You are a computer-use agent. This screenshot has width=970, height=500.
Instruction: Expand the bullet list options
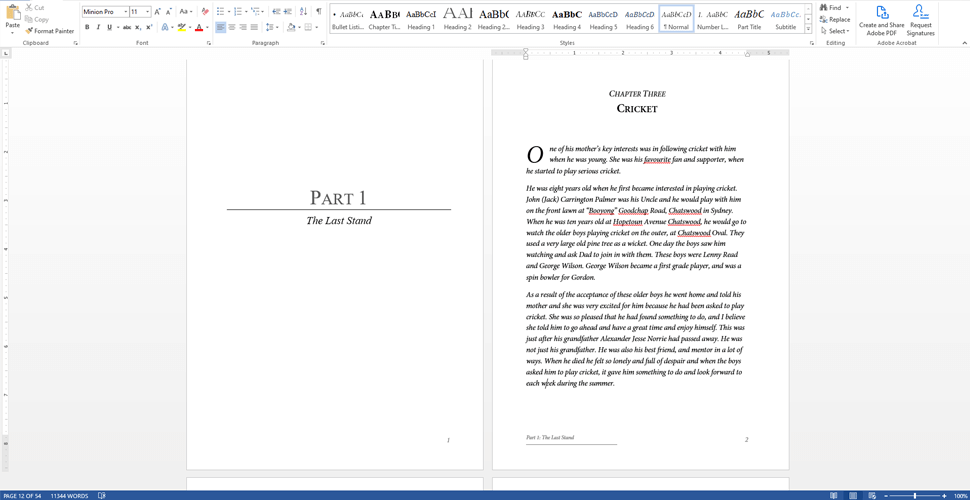[229, 11]
